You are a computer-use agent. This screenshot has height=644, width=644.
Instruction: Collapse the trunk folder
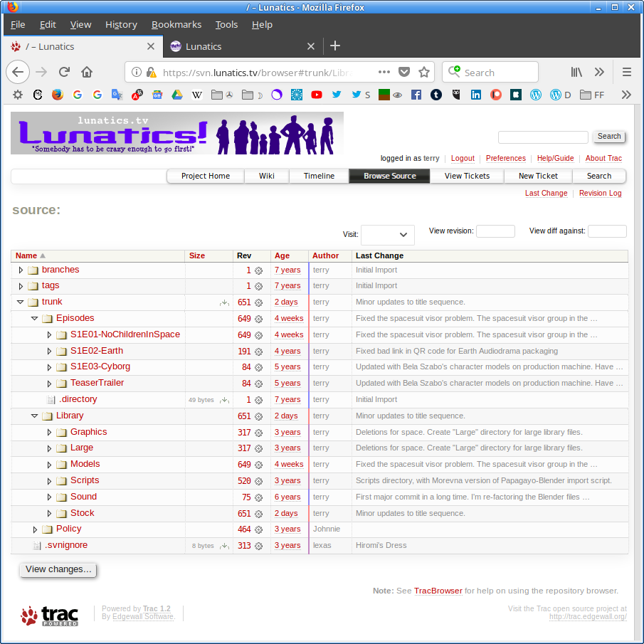tap(21, 302)
